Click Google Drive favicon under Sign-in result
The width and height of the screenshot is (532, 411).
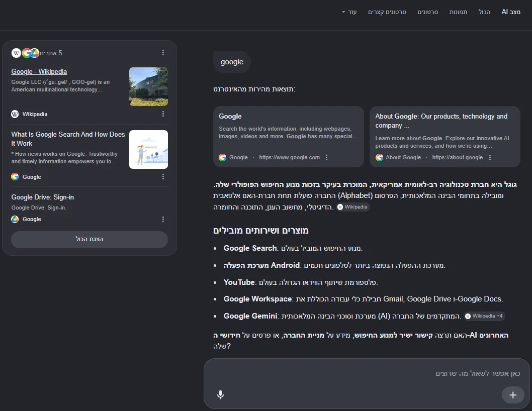[15, 220]
